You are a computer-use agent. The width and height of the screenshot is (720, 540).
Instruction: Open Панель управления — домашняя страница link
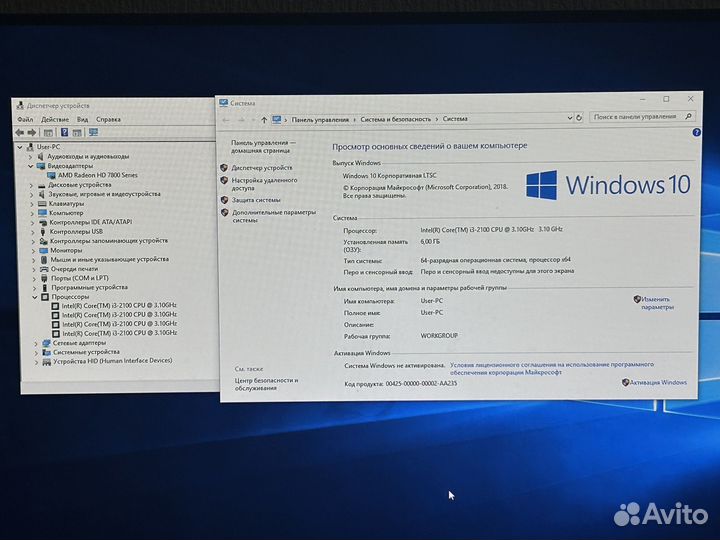(263, 146)
